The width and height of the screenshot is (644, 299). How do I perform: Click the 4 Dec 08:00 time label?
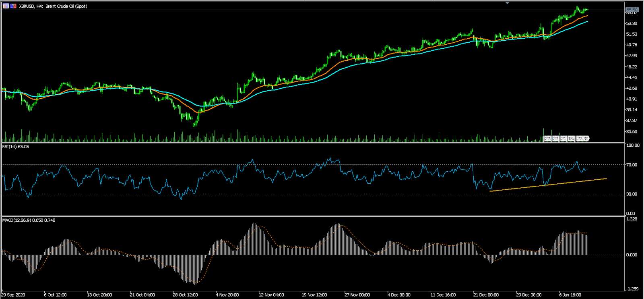click(x=399, y=295)
